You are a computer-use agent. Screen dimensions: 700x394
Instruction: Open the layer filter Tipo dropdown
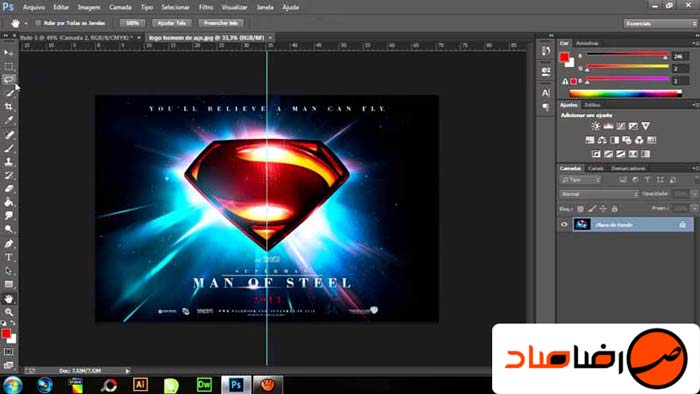(x=580, y=180)
